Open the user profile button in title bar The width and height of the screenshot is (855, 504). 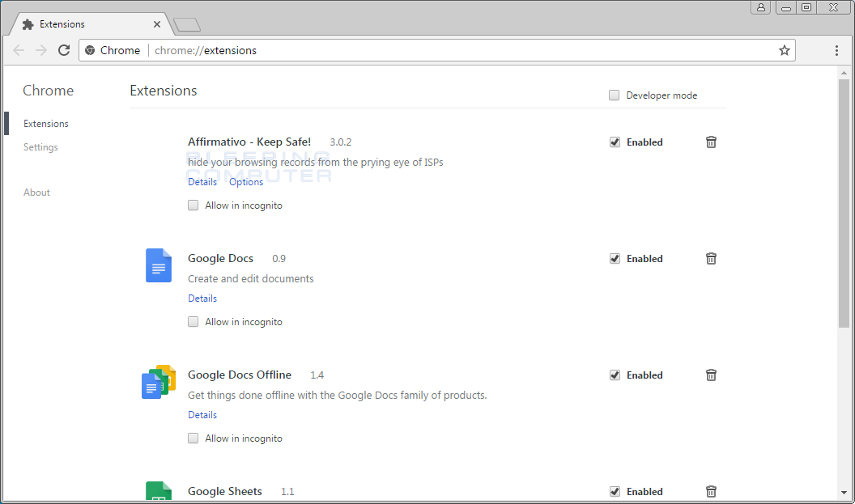pyautogui.click(x=760, y=7)
